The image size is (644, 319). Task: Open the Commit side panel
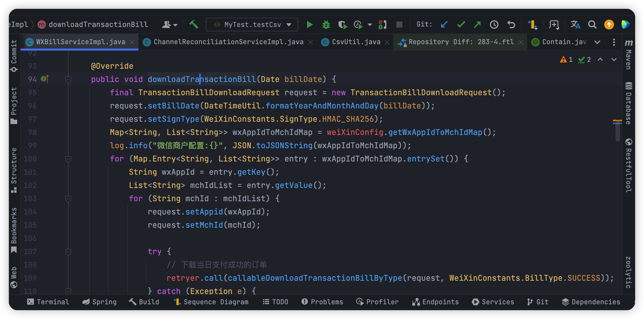coord(14,55)
